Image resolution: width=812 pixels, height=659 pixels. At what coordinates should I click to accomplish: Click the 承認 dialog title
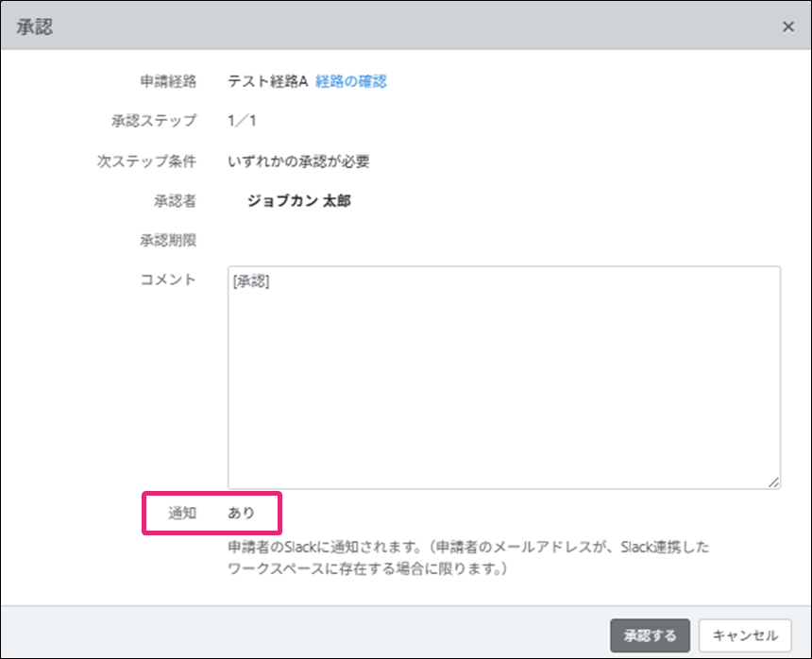click(35, 26)
